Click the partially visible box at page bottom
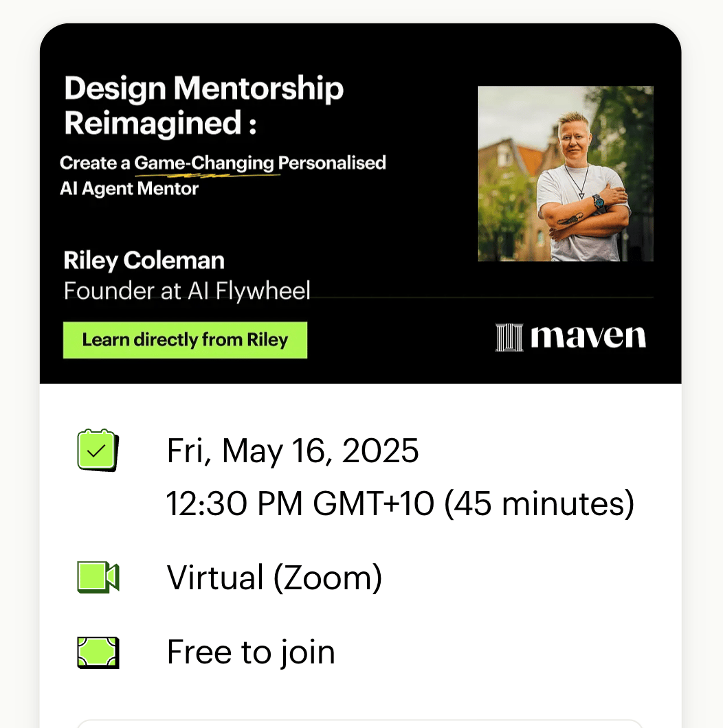Image resolution: width=723 pixels, height=728 pixels. click(361, 723)
